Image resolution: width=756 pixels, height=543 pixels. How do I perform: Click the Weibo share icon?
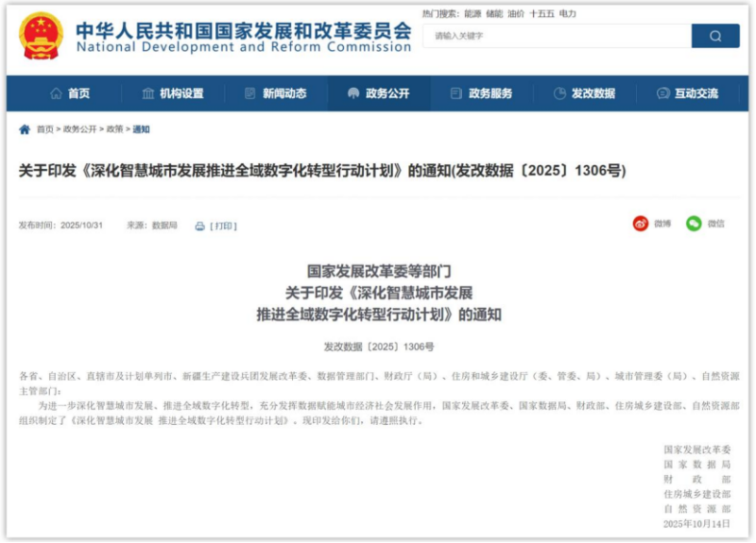point(641,224)
